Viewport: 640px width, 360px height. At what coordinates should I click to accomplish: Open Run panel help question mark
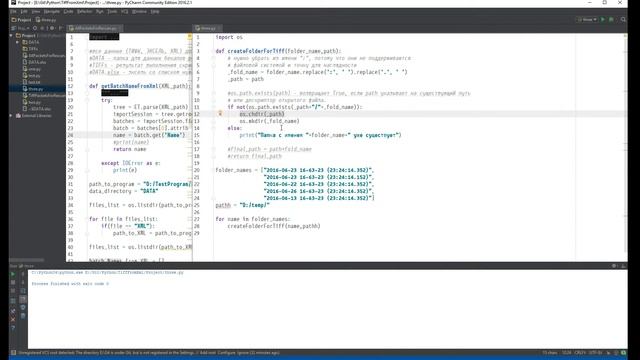tap(13, 328)
